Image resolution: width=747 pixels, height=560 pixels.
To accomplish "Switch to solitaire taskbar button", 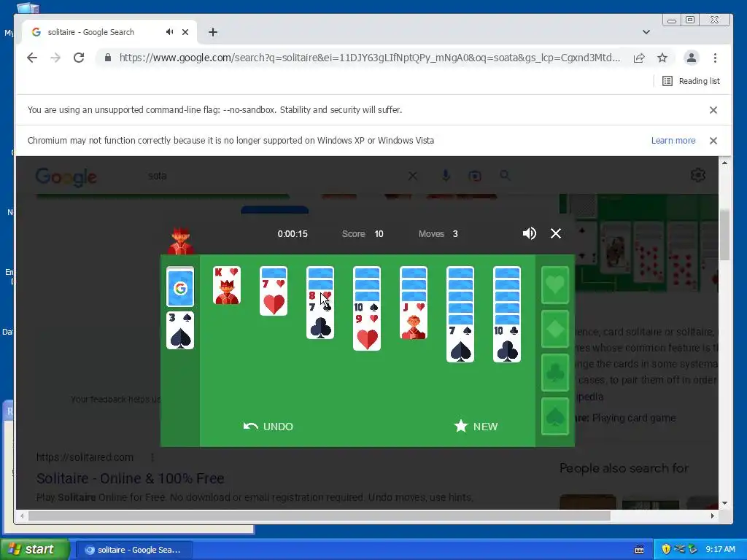I will click(x=134, y=550).
